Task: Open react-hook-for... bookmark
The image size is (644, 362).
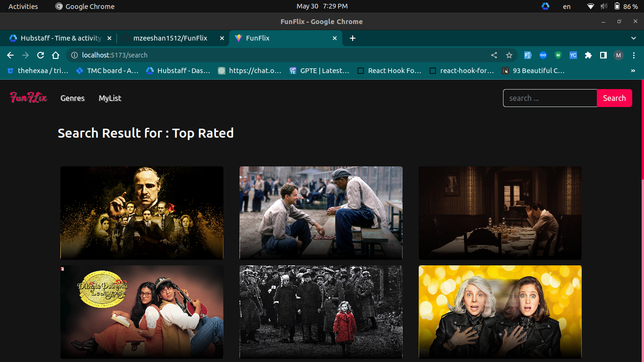Action: click(x=462, y=71)
